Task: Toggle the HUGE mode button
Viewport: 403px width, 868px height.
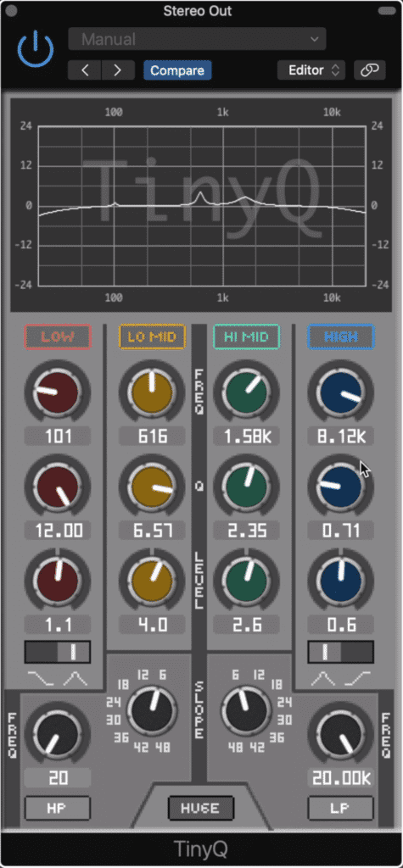Action: 201,808
